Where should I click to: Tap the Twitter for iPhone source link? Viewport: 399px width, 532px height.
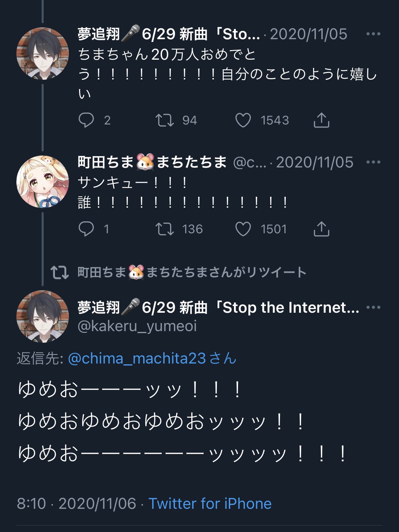pos(210,503)
